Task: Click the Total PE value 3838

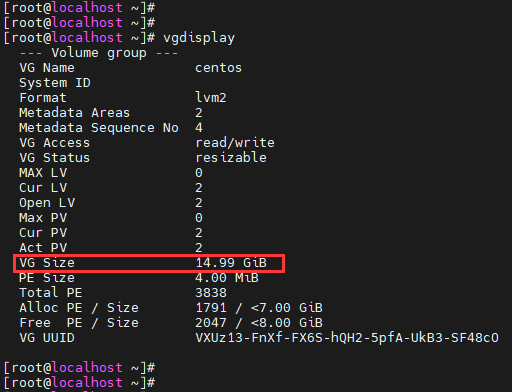Action: click(211, 293)
